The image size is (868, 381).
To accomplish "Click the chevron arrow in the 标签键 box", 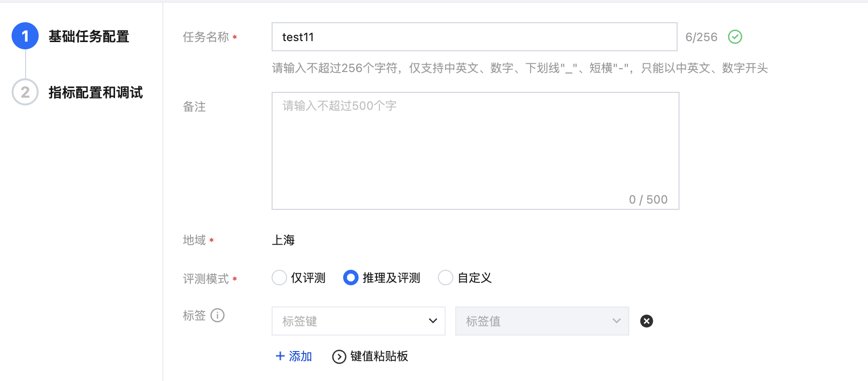I will point(433,321).
